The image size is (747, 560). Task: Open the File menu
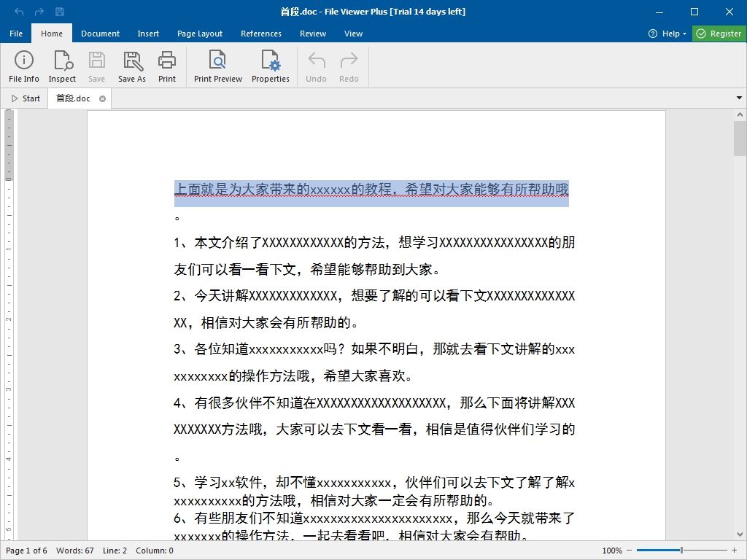[16, 34]
